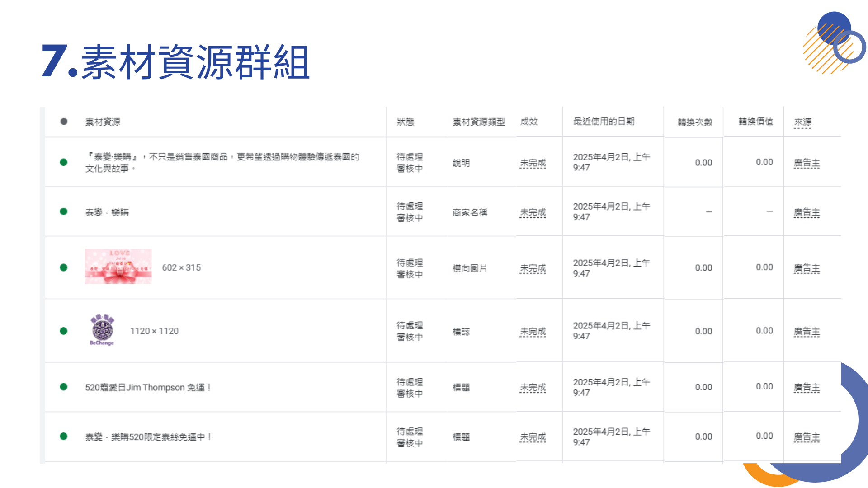Image resolution: width=868 pixels, height=488 pixels.
Task: Click 廣告主 in the 橫向圖片 row
Action: [807, 268]
